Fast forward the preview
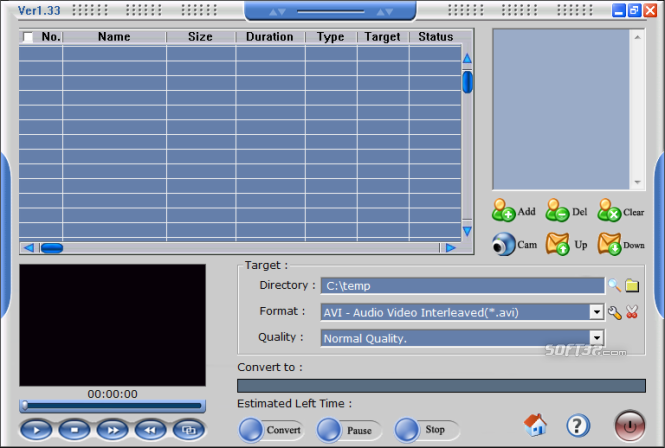 (x=112, y=430)
